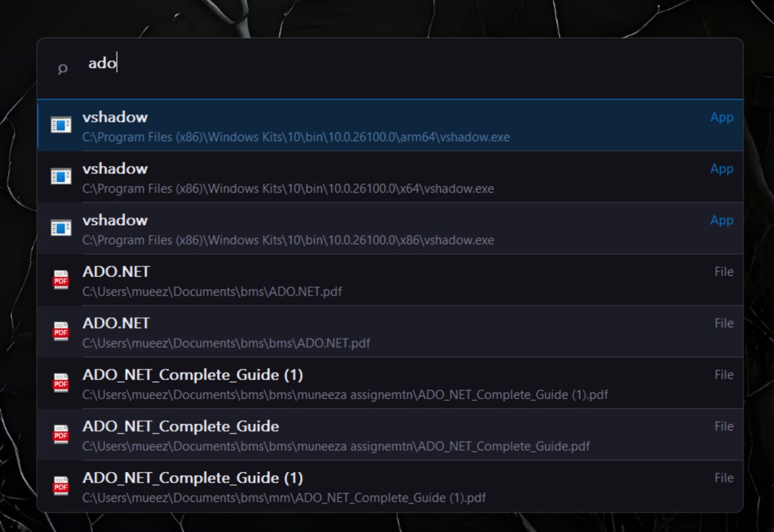Click the vshadow arm64 app icon
This screenshot has height=532, width=774.
tap(61, 125)
